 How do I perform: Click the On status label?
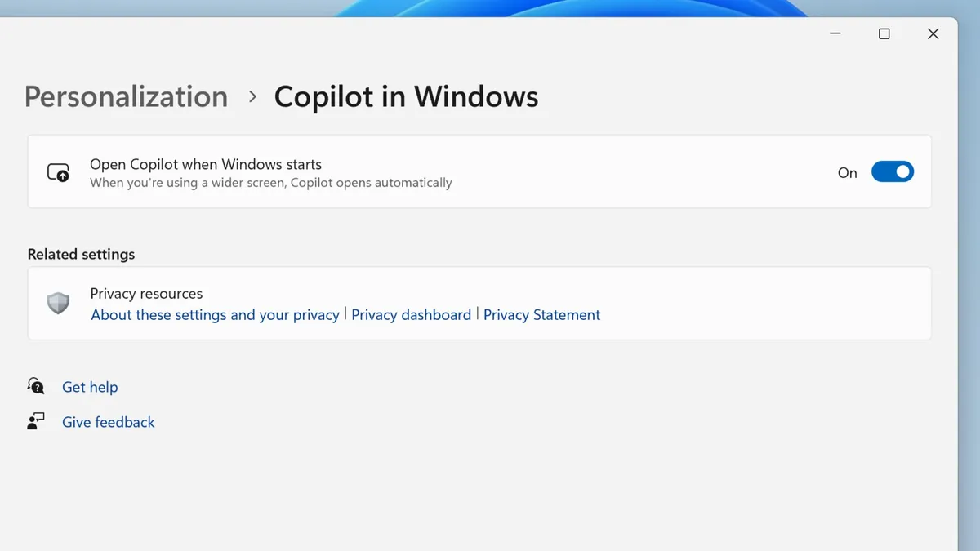tap(848, 173)
